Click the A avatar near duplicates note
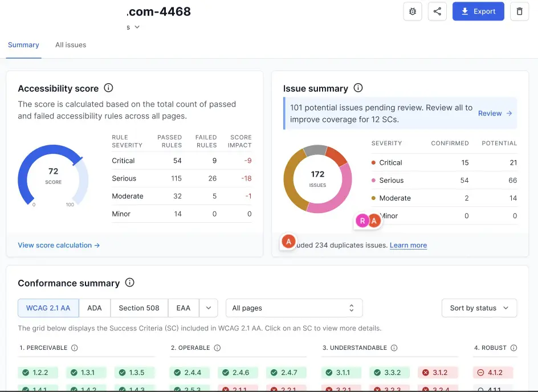 coord(288,242)
